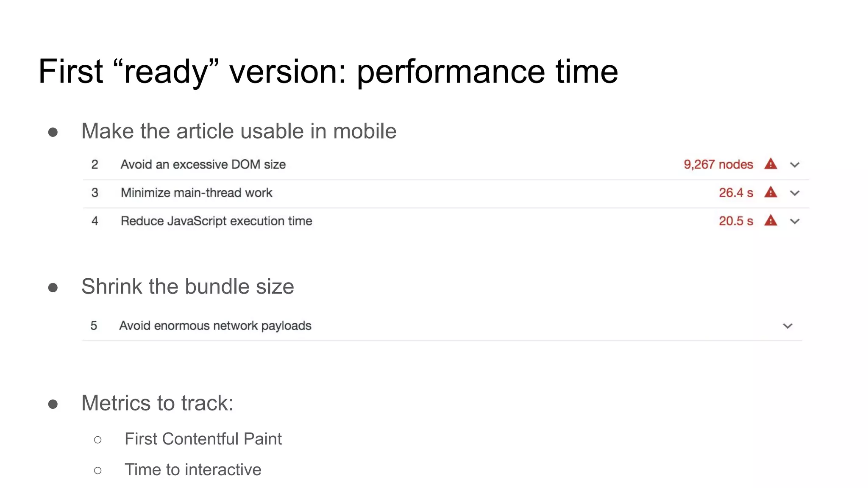The height and width of the screenshot is (488, 868).
Task: Expand the Minimize main-thread work chevron
Action: 795,193
